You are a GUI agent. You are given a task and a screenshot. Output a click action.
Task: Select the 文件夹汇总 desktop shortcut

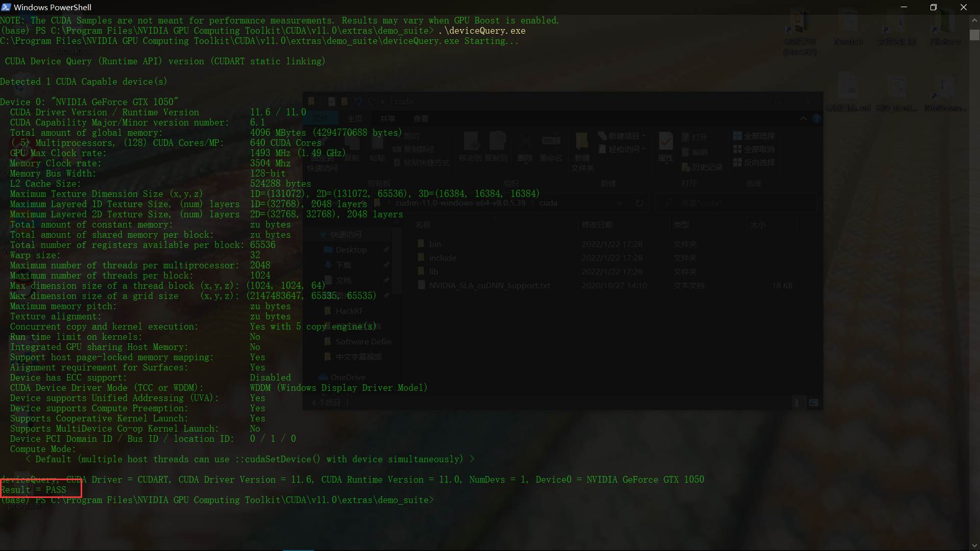(896, 28)
